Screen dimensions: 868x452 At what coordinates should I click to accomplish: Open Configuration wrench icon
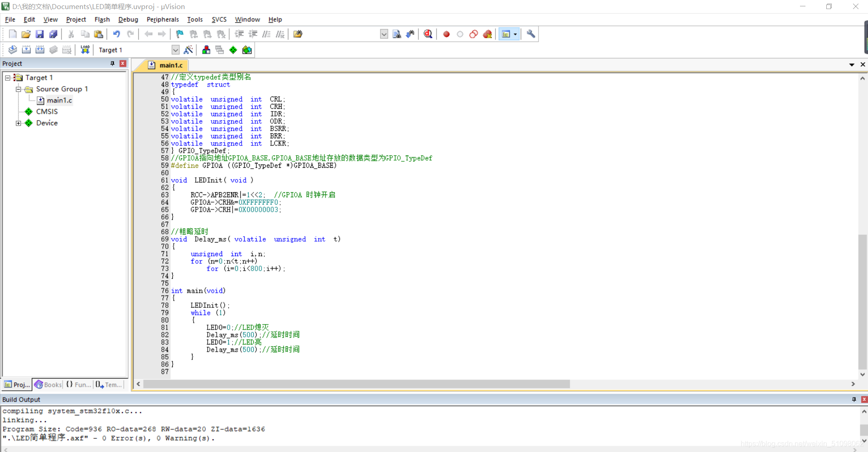pos(531,34)
